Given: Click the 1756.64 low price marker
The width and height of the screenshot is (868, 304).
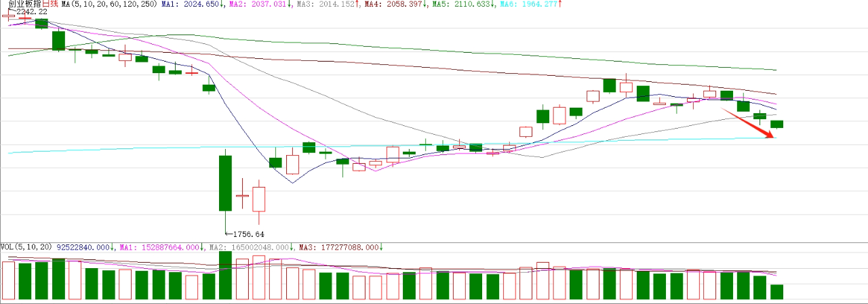Looking at the screenshot, I should [x=248, y=234].
